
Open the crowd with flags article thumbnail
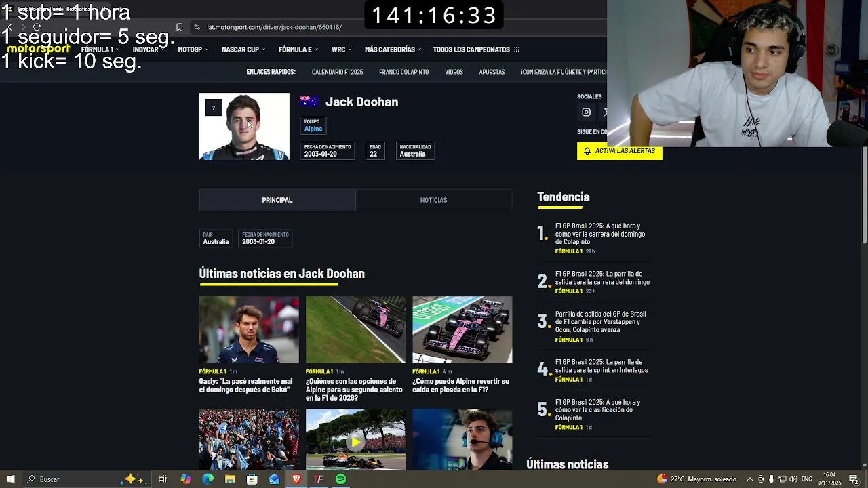[x=249, y=439]
